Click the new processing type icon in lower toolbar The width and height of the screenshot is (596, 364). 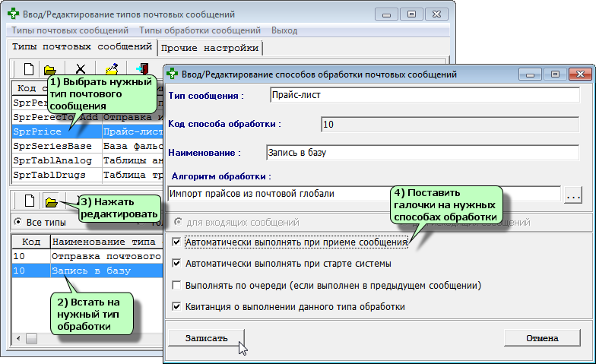28,201
